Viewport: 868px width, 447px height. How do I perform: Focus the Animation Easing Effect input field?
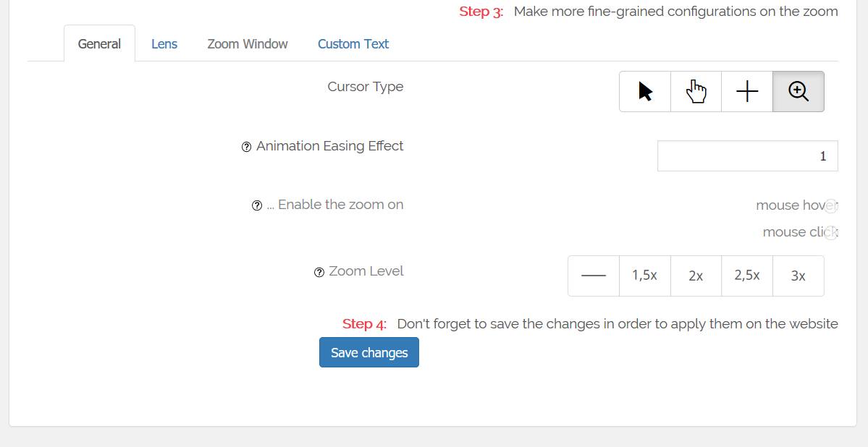[x=747, y=156]
